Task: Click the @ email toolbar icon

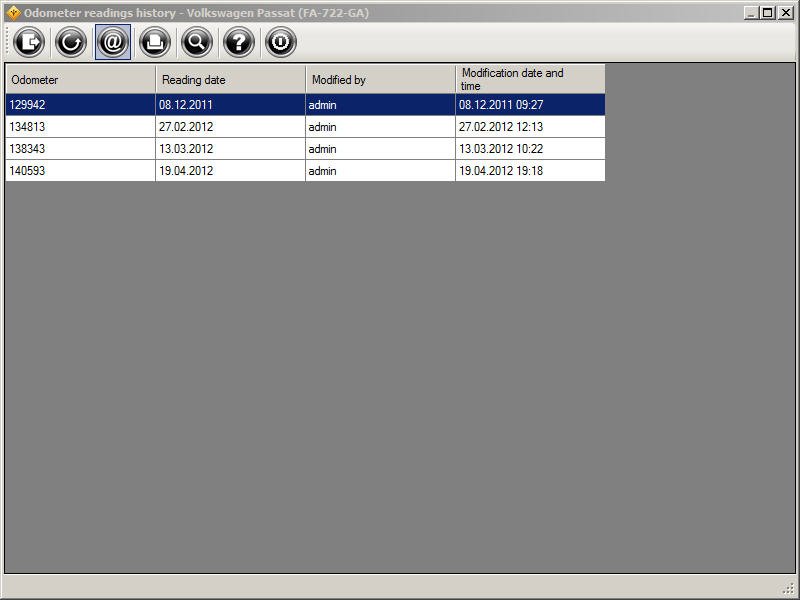Action: tap(113, 42)
